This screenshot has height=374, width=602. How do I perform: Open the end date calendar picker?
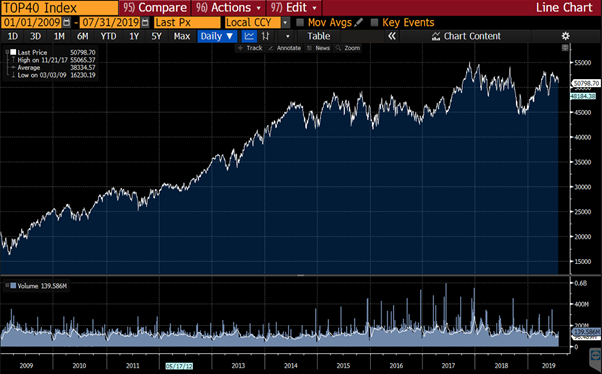click(x=145, y=23)
